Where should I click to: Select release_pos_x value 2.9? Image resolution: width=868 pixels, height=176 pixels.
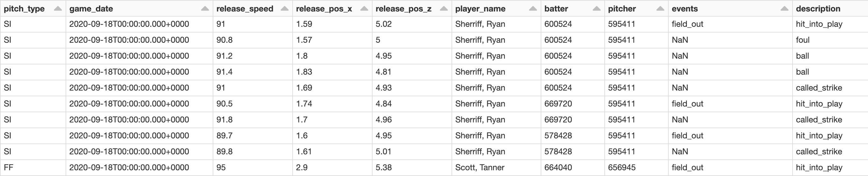tap(302, 168)
